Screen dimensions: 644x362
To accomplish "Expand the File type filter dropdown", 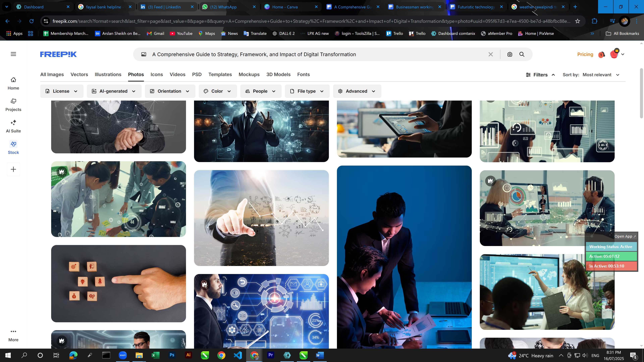I will (x=307, y=91).
